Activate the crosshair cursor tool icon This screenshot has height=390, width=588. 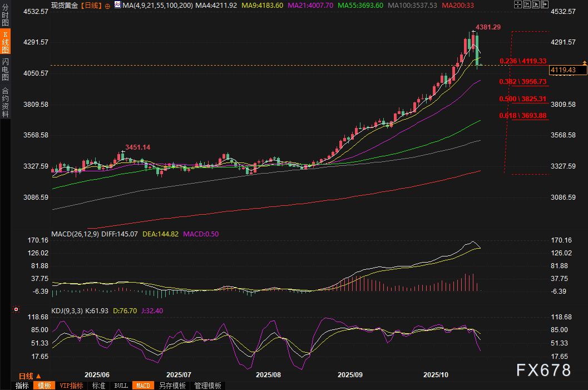click(517, 5)
